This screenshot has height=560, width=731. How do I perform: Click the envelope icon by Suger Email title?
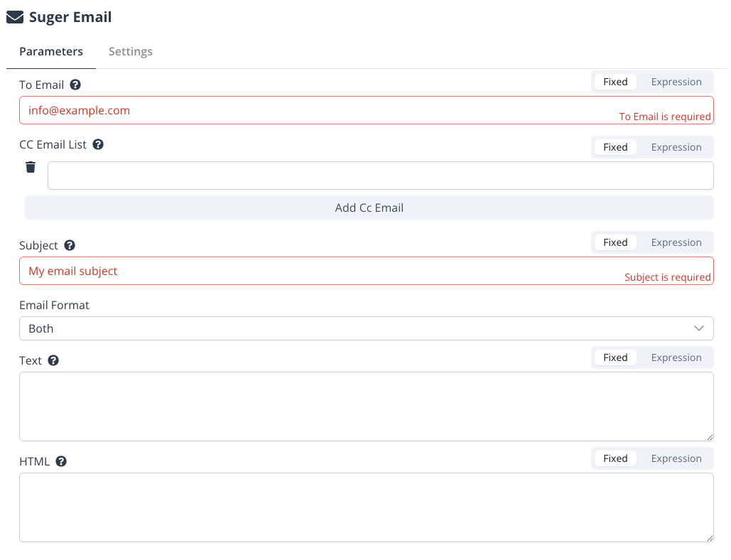click(15, 17)
